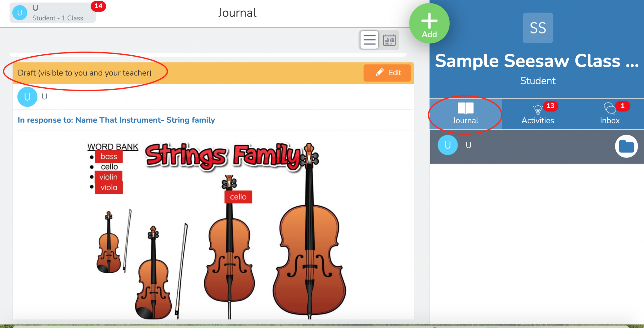This screenshot has height=328, width=644.
Task: Open the blue folders icon in the sidebar
Action: (626, 146)
